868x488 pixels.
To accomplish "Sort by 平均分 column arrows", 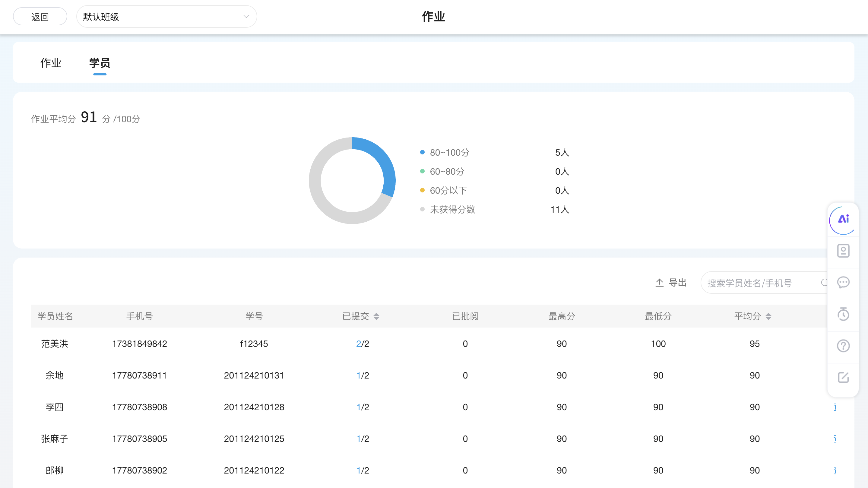I will [x=768, y=316].
